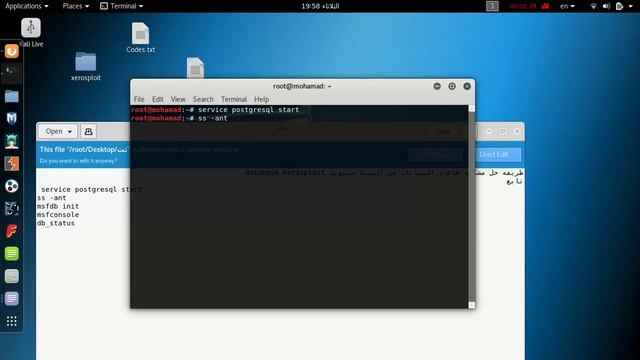Screen dimensions: 640x360
Task: Click the terminal scrollbar down arrow
Action: tap(472, 305)
